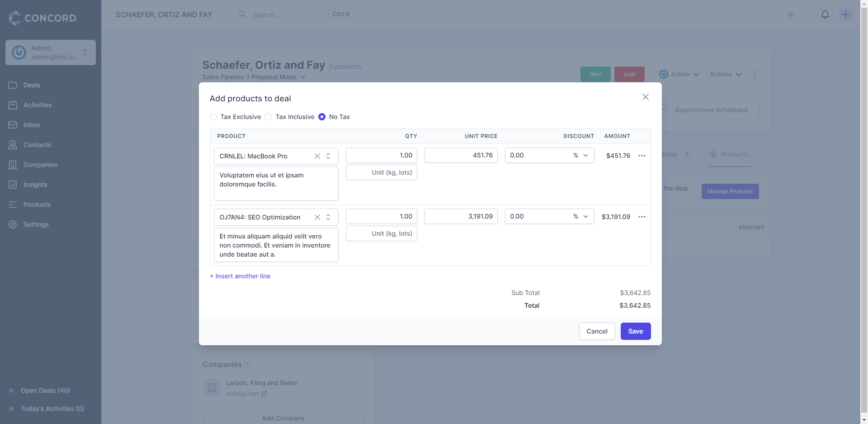Click the external link icon beside nicolas.net

264,394
